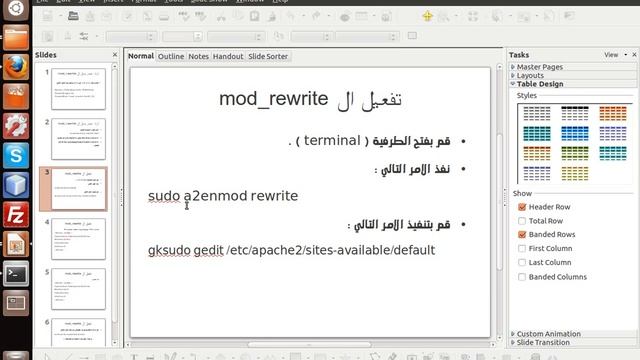Switch to the Handout view tab

coord(228,56)
